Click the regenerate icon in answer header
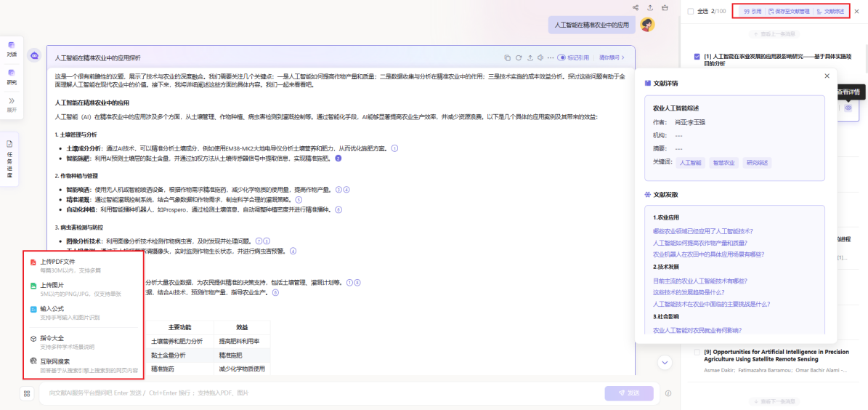 519,57
